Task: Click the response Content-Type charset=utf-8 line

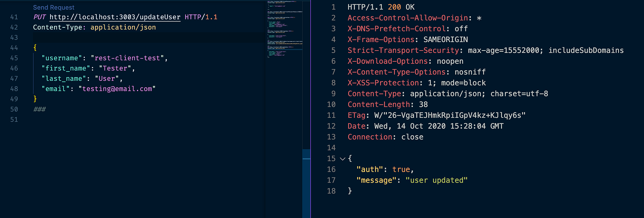Action: tap(448, 94)
